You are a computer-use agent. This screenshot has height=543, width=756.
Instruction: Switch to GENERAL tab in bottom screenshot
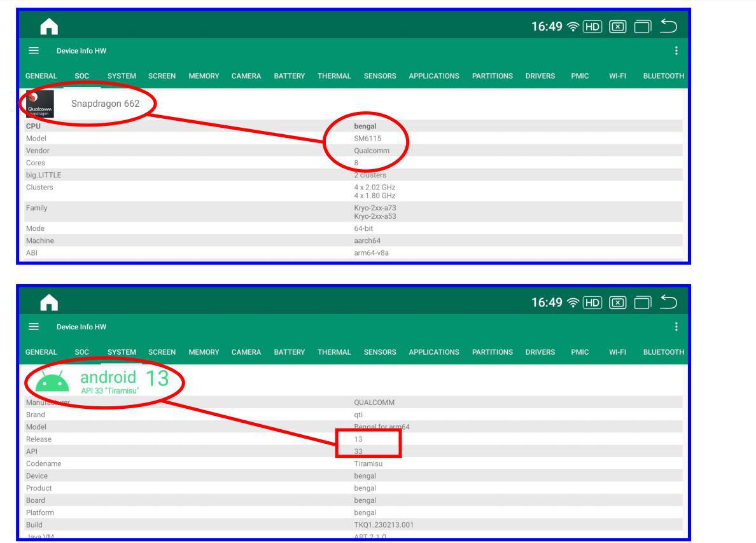click(41, 352)
